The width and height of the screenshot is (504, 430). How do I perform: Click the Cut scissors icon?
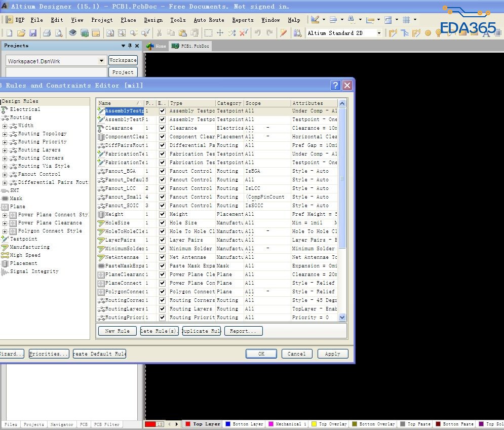(159, 33)
